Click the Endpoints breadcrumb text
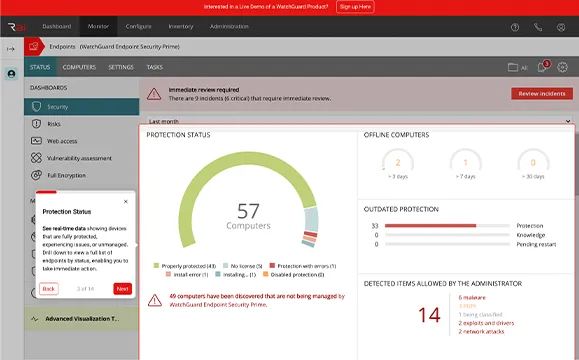Viewport: 579px width, 360px height. tap(62, 47)
